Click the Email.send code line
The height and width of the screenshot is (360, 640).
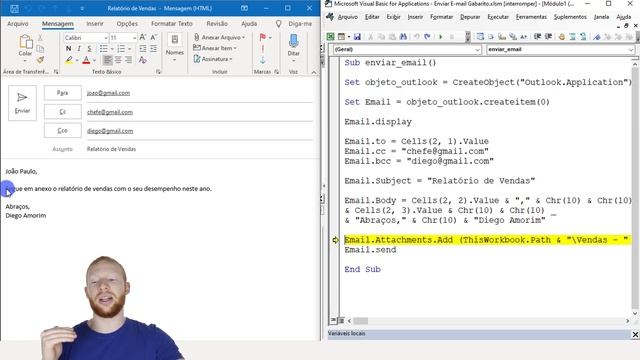(x=370, y=250)
